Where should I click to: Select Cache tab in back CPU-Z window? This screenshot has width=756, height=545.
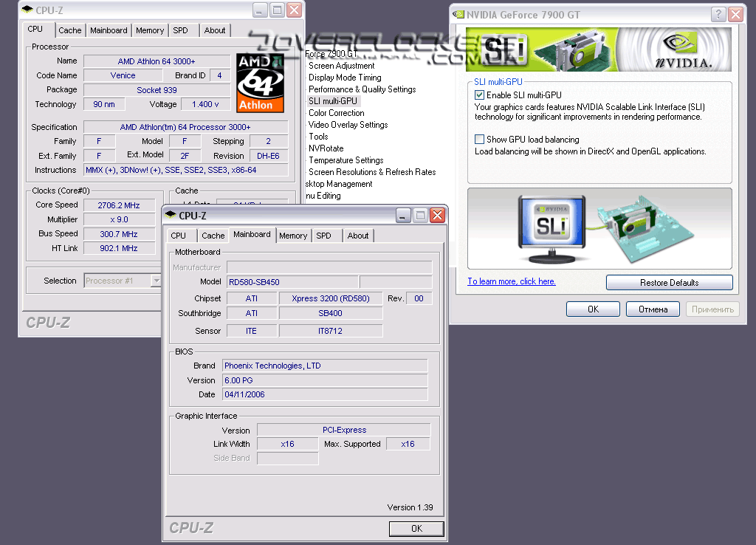[x=70, y=30]
